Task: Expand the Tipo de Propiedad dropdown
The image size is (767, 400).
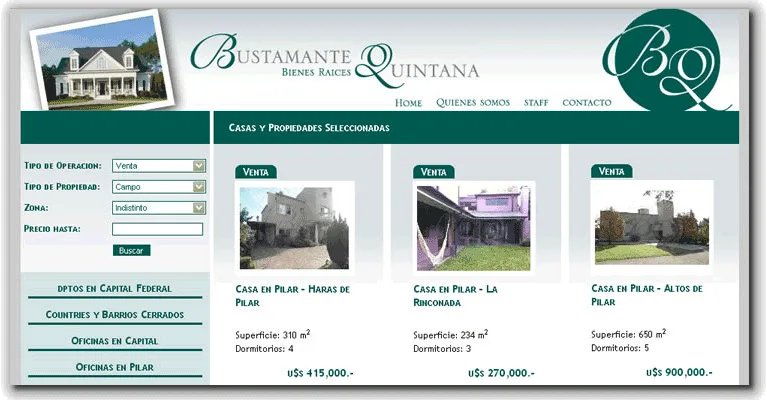Action: [x=159, y=187]
